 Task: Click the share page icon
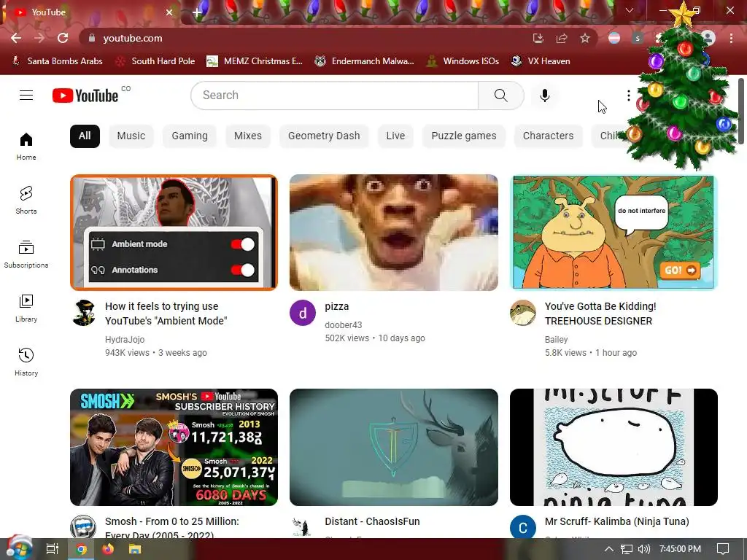click(562, 38)
